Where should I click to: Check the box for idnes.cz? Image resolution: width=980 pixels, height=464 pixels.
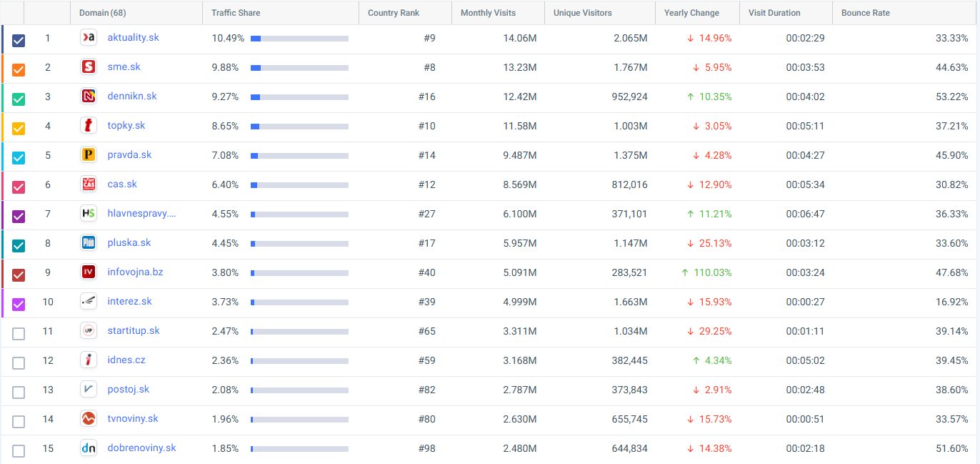(19, 363)
